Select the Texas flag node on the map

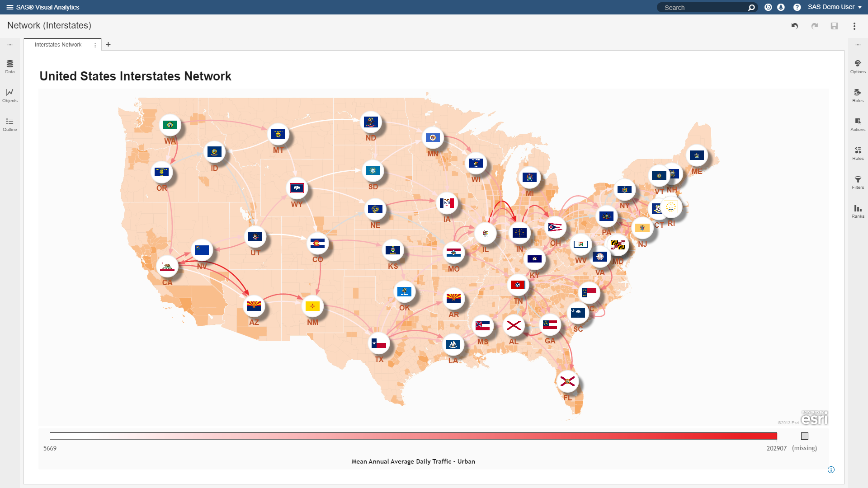[x=379, y=343]
